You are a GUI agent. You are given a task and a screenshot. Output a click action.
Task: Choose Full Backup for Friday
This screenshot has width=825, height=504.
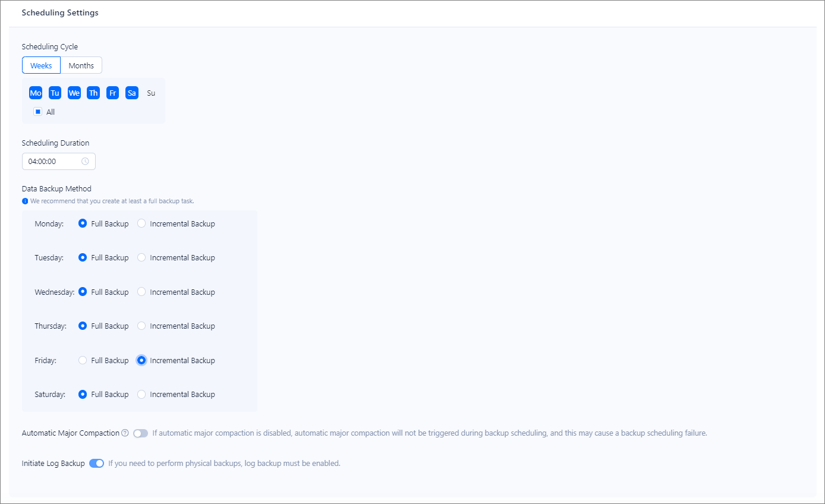point(83,361)
